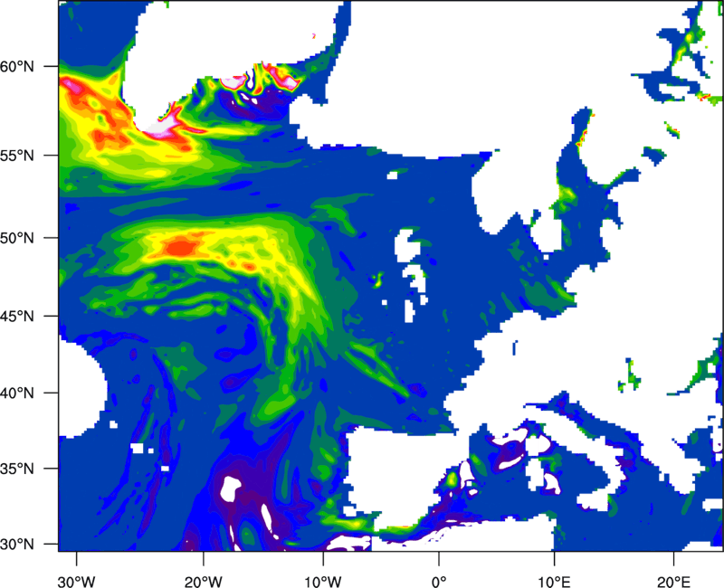Click the 20°W longitude label

(204, 582)
